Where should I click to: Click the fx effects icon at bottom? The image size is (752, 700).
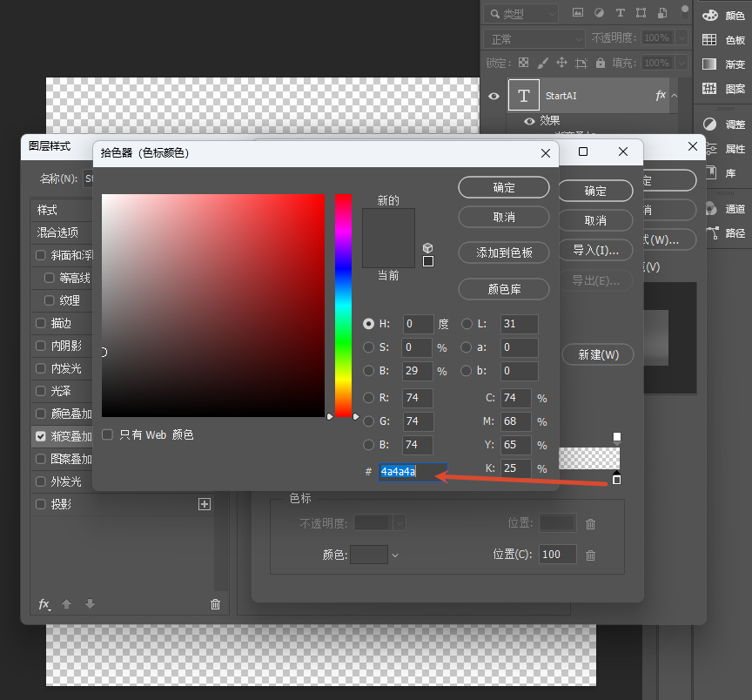44,604
